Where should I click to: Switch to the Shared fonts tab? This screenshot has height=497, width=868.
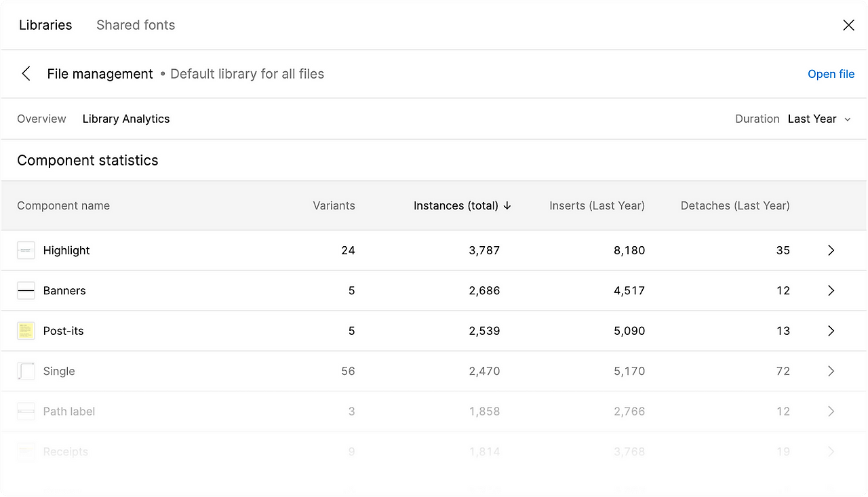(x=136, y=25)
